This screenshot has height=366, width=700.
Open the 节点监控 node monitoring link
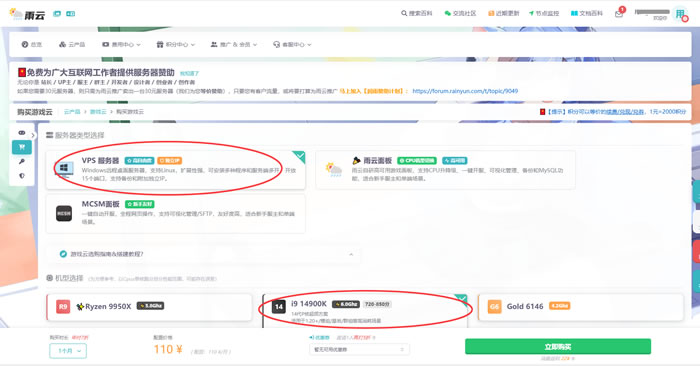[544, 13]
